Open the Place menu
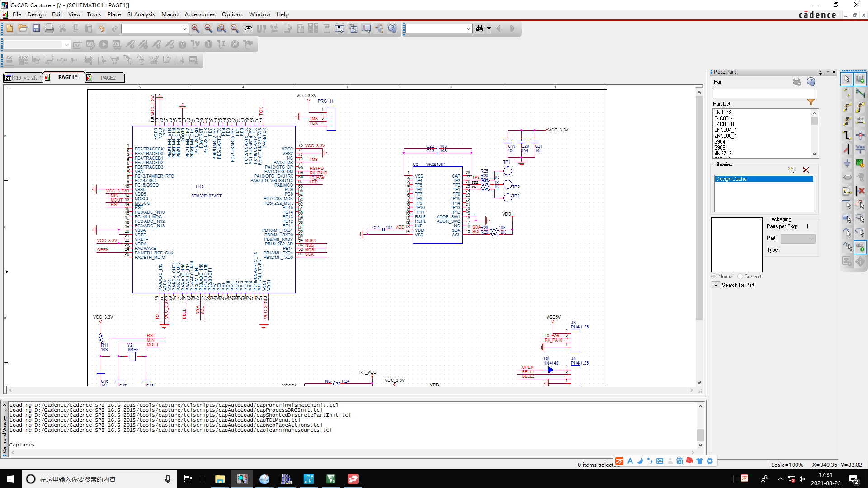Image resolution: width=868 pixels, height=488 pixels. [114, 14]
